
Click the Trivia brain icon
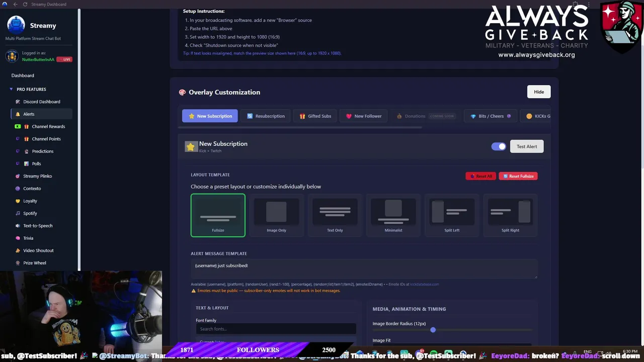(x=18, y=238)
